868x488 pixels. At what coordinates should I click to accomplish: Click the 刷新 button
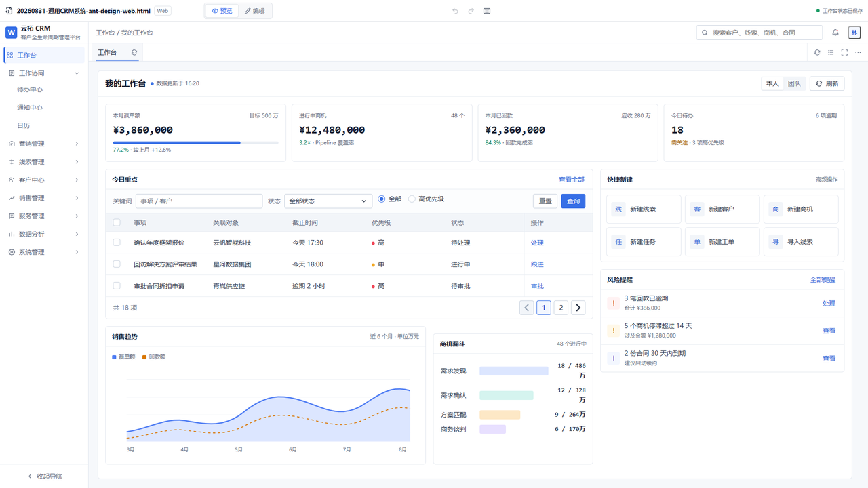[827, 83]
